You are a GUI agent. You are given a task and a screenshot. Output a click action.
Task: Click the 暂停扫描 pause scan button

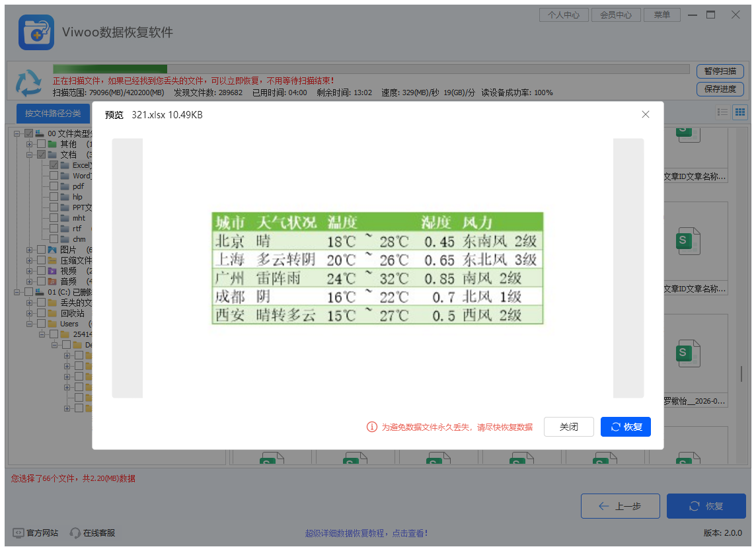(720, 71)
